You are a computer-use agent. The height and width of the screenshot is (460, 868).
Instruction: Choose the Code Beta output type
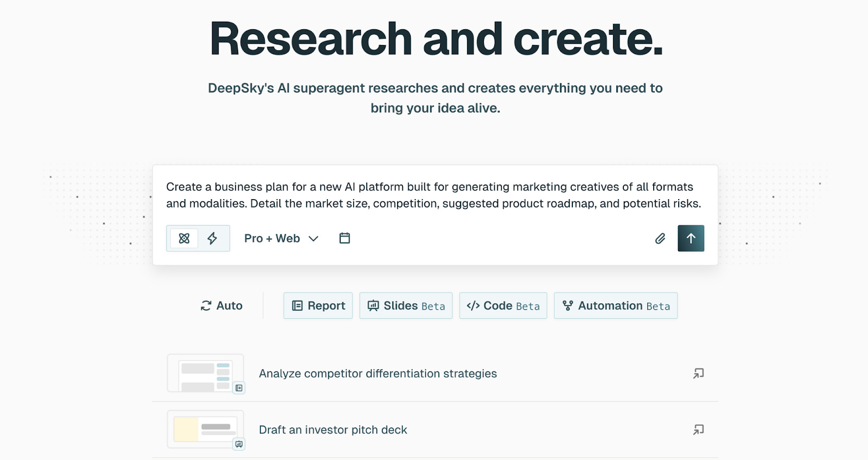(503, 305)
